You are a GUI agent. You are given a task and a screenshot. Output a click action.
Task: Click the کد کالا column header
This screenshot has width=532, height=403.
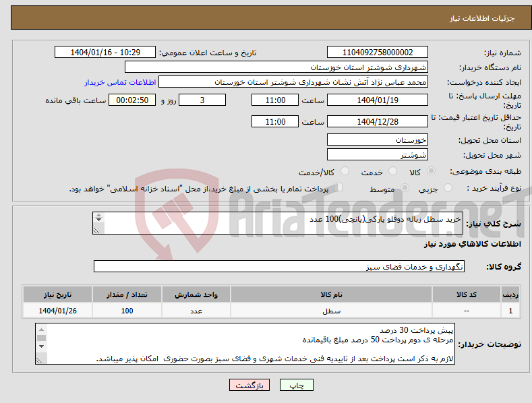click(466, 294)
